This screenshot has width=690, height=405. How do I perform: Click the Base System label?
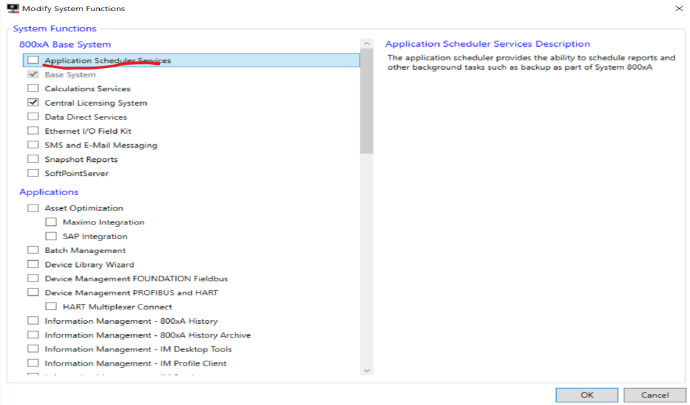70,75
